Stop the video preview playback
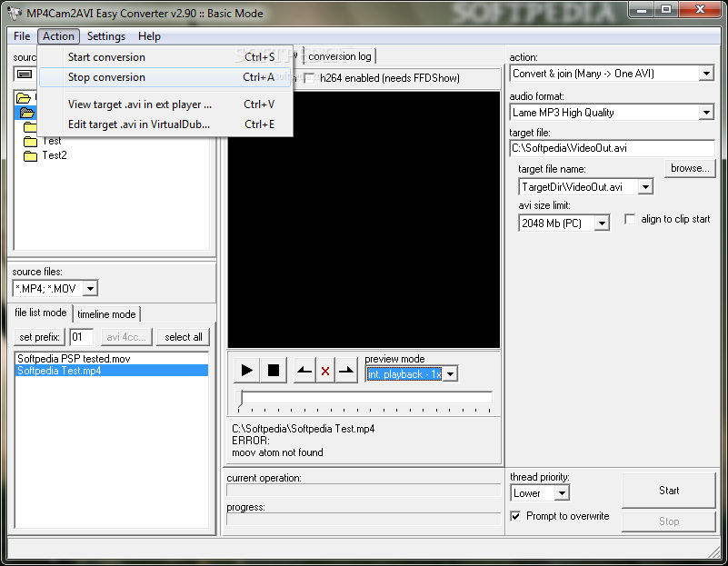The image size is (728, 566). click(274, 371)
